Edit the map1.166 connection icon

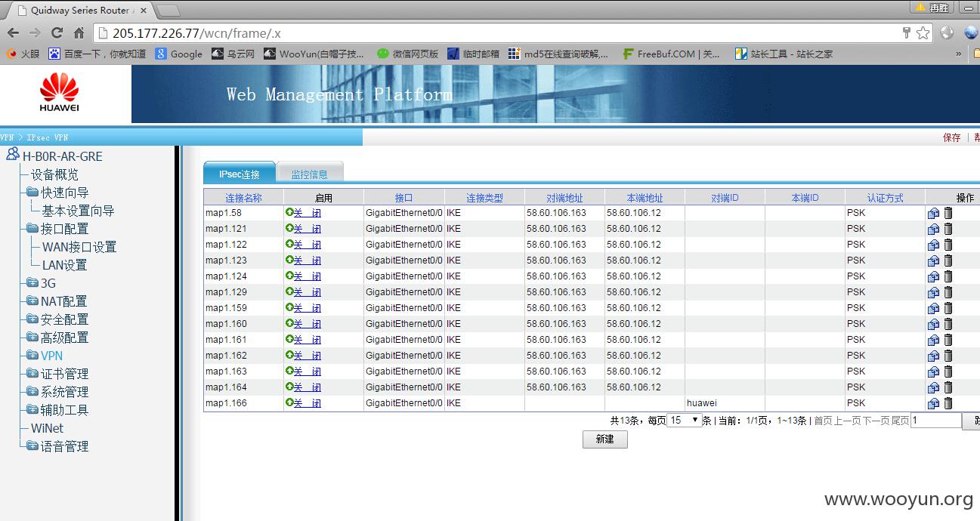tap(933, 403)
